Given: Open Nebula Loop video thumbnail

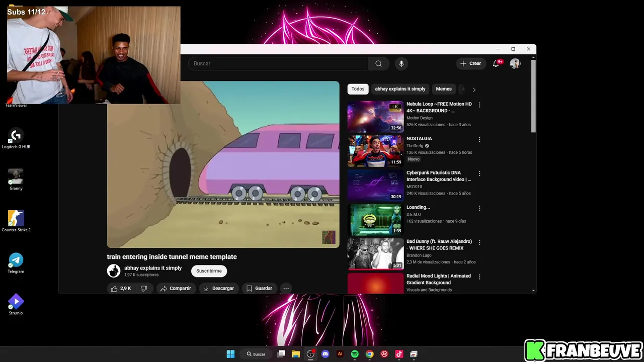Looking at the screenshot, I should click(x=375, y=117).
